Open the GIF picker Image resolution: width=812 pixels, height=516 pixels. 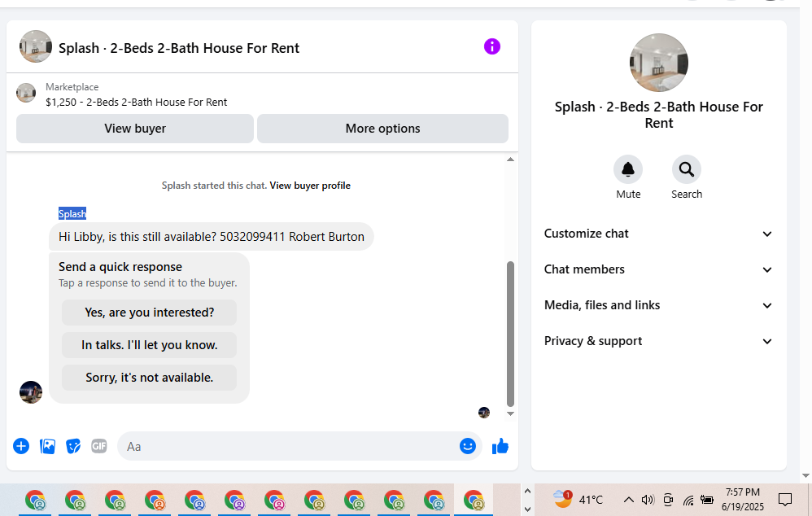coord(99,446)
